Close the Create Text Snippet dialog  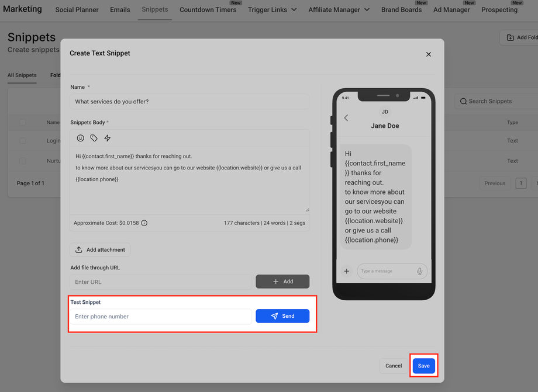coord(429,54)
